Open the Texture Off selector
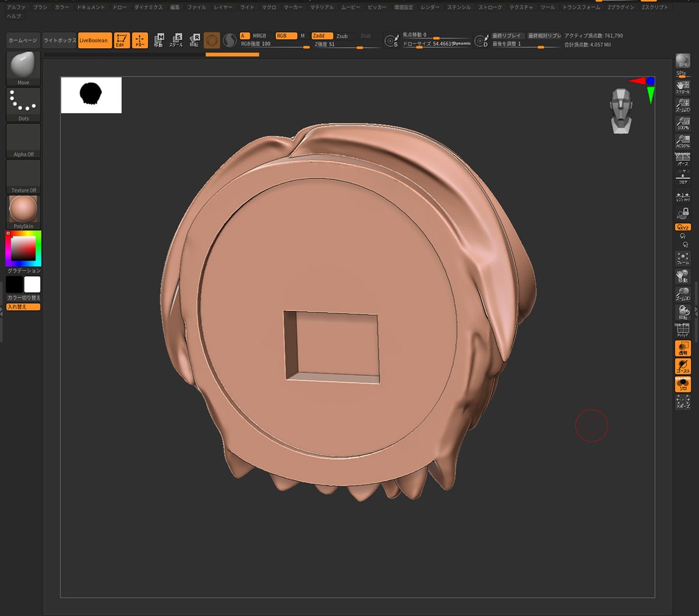The image size is (699, 616). click(x=23, y=177)
